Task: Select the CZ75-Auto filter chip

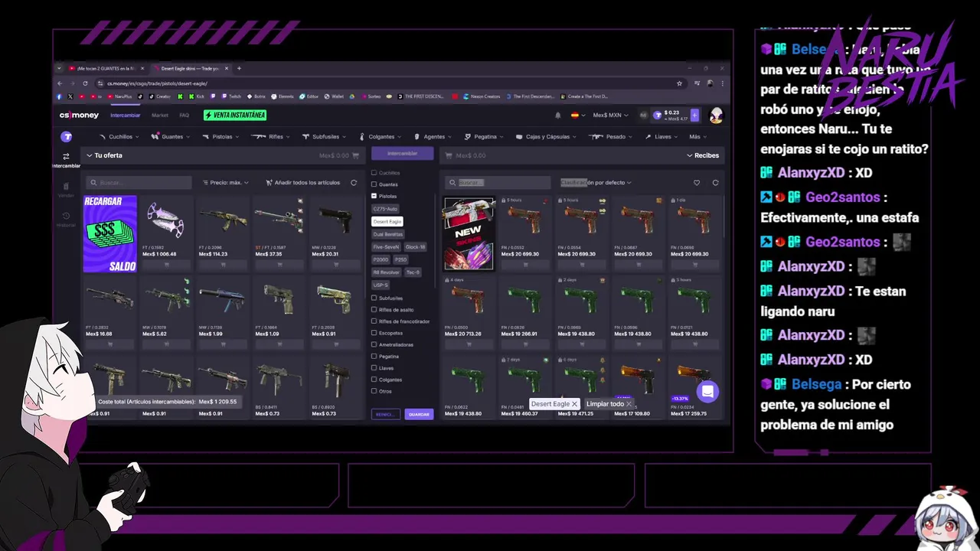Action: pyautogui.click(x=385, y=209)
